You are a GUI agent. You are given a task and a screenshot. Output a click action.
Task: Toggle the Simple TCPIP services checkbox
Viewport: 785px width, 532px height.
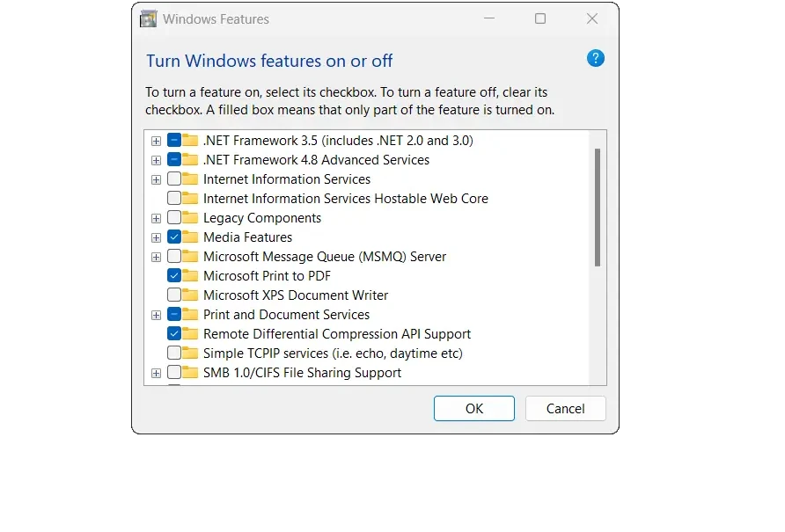tap(174, 353)
